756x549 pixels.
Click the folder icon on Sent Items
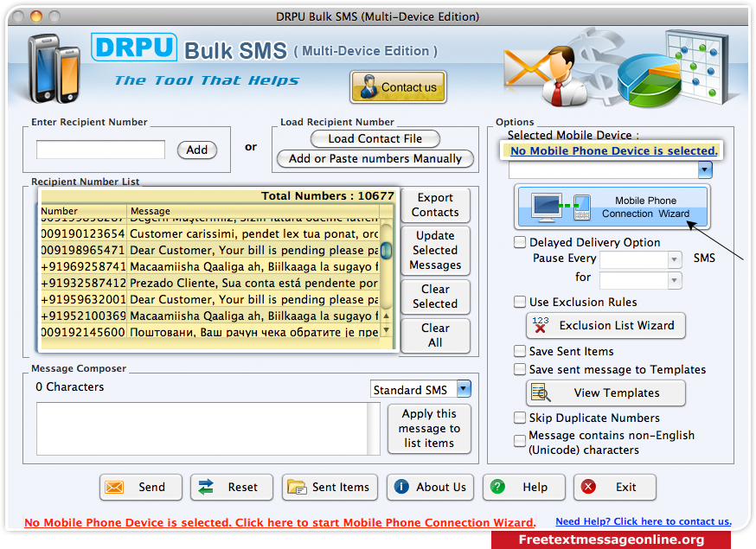pyautogui.click(x=297, y=488)
